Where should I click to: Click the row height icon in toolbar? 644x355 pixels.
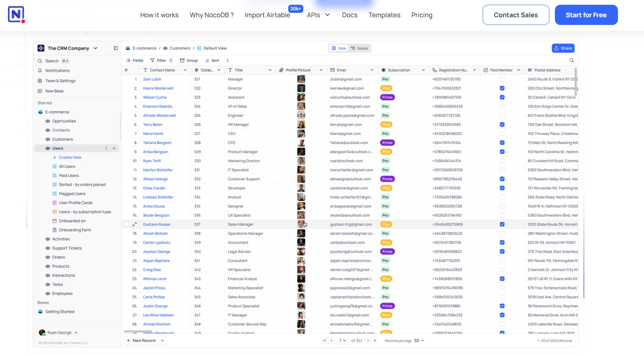click(228, 61)
